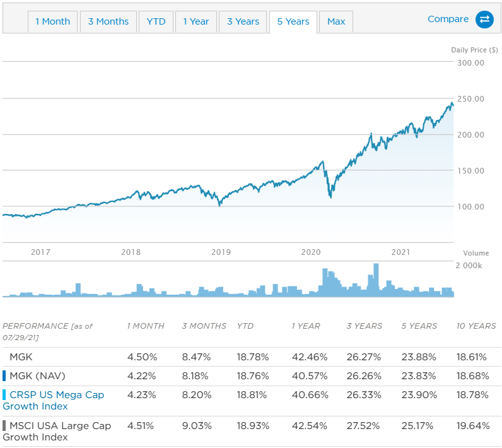Click CRSP index 3 months value 8.20%
The width and height of the screenshot is (502, 448).
point(197,395)
